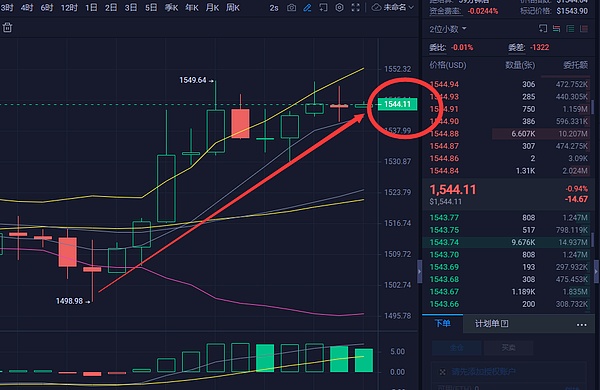Image resolution: width=600 pixels, height=390 pixels.
Task: Select ask price 1544.86
Action: click(444, 158)
